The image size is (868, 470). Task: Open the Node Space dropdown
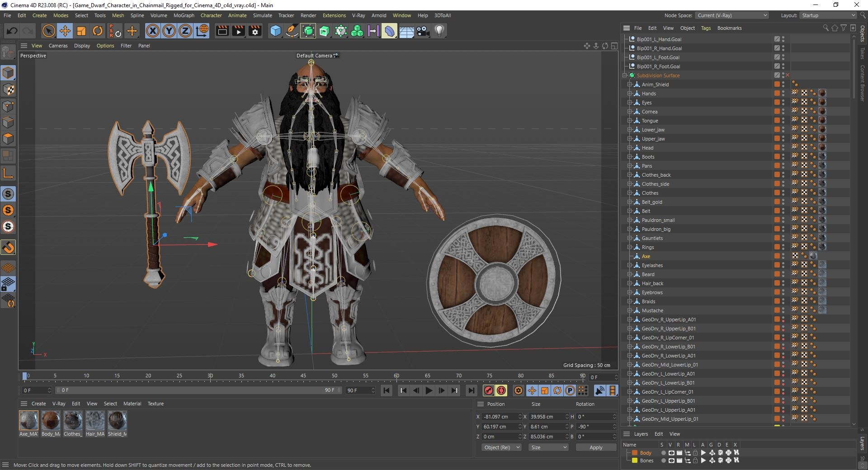[732, 15]
